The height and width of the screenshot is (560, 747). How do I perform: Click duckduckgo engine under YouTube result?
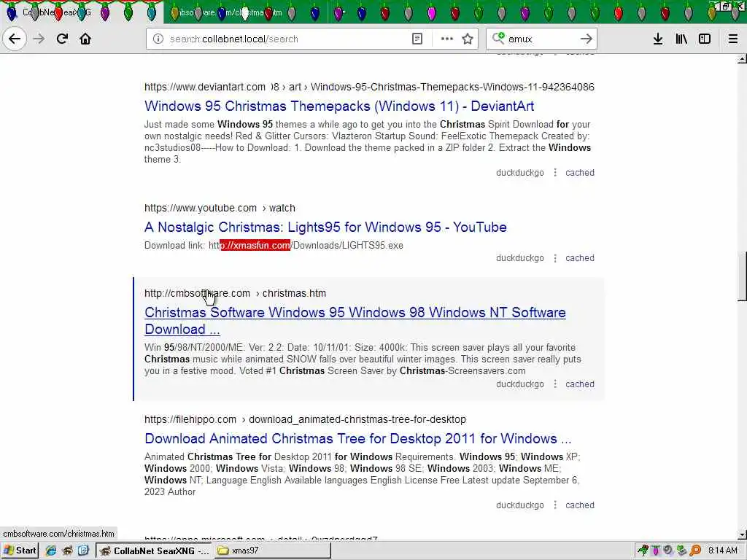(519, 257)
